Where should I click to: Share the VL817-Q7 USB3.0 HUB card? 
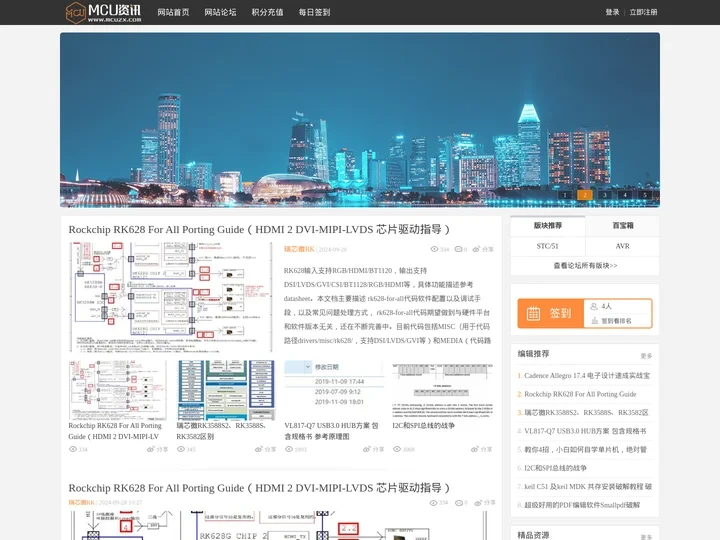click(x=373, y=450)
